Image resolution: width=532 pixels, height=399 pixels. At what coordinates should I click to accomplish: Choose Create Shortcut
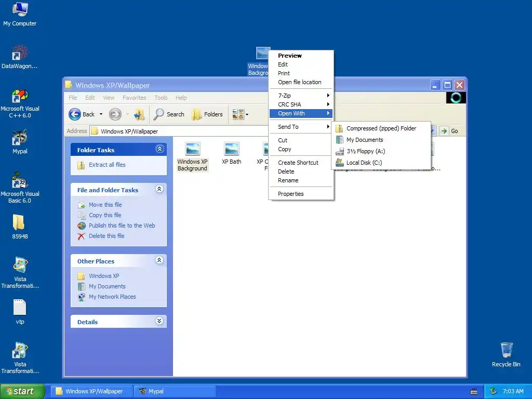(301, 163)
